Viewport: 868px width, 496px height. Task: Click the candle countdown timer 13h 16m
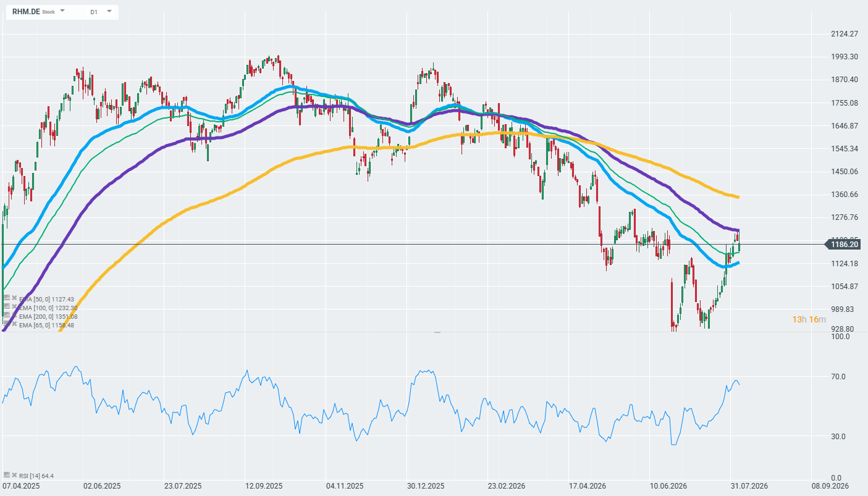tap(809, 319)
